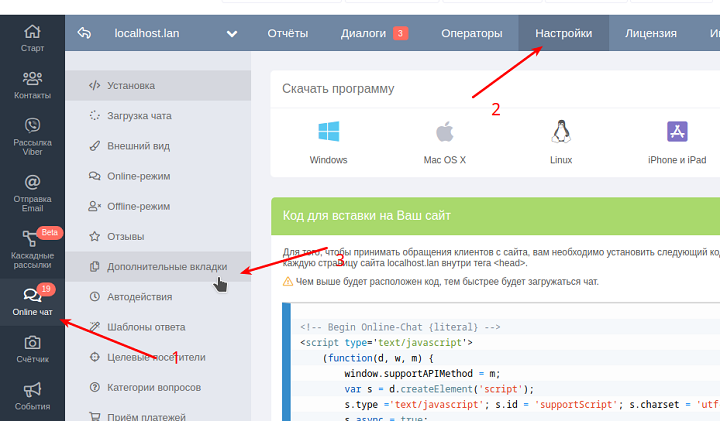Viewport: 720px width, 421px height.
Task: Click the Mac OS X download label
Action: [444, 160]
